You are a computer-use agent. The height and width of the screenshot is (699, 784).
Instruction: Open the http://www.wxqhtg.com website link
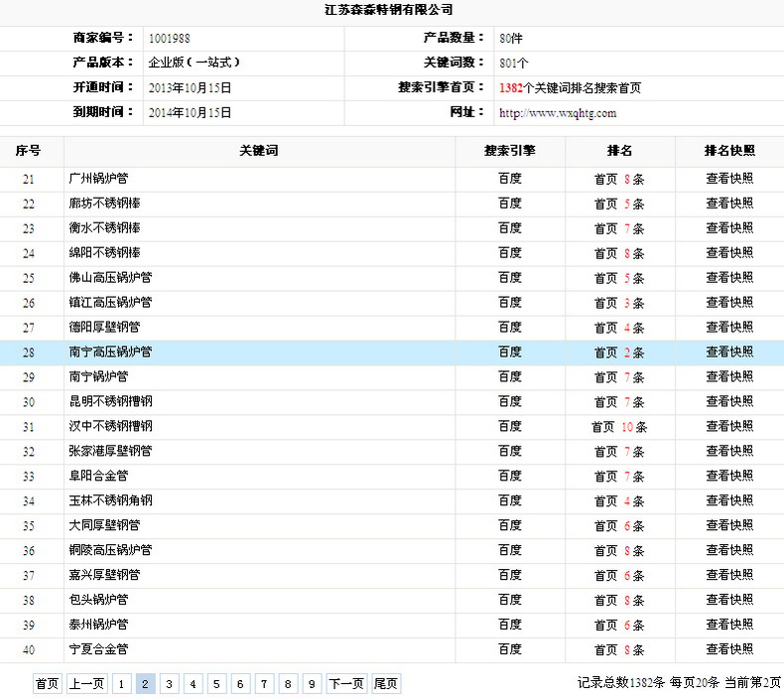pyautogui.click(x=558, y=113)
